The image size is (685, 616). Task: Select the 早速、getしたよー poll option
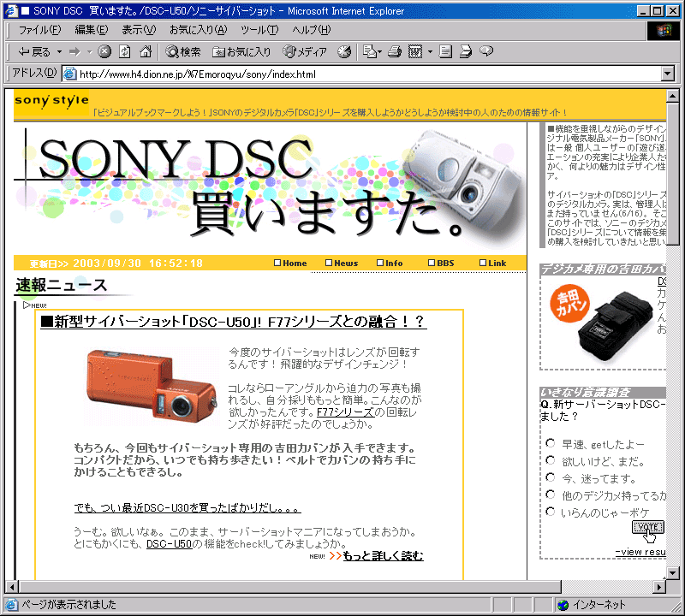tap(551, 443)
